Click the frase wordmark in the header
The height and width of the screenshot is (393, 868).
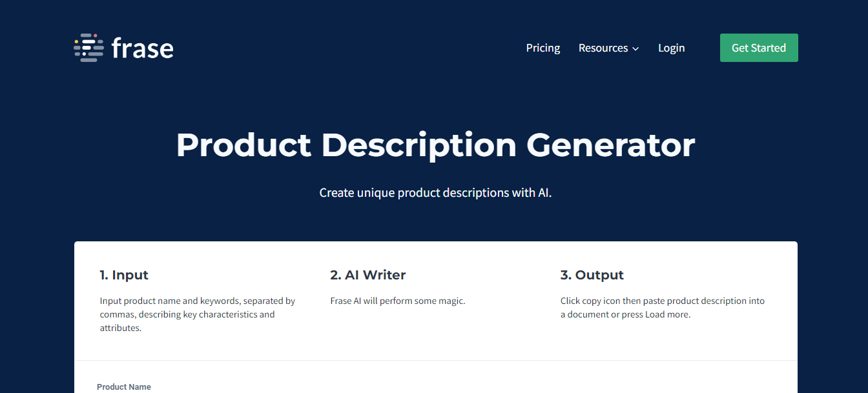tap(142, 47)
